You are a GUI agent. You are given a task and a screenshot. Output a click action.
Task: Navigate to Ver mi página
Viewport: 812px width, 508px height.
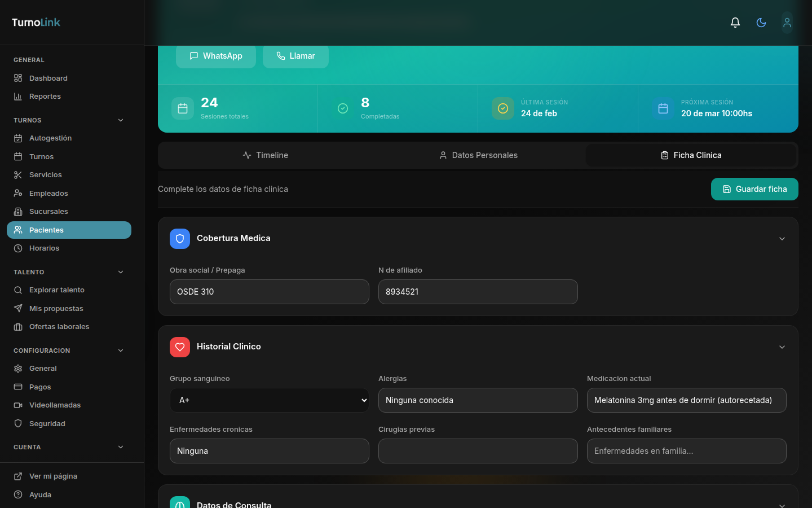(x=53, y=476)
